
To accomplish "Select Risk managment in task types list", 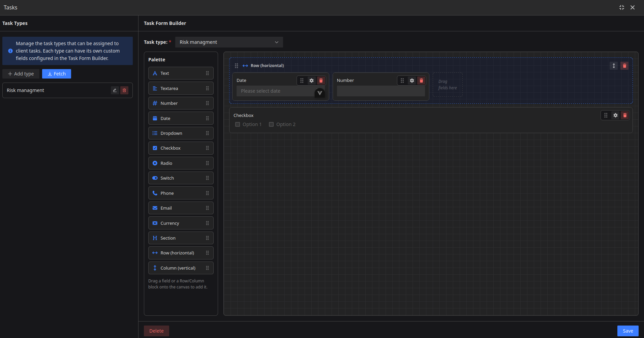I will (x=67, y=90).
